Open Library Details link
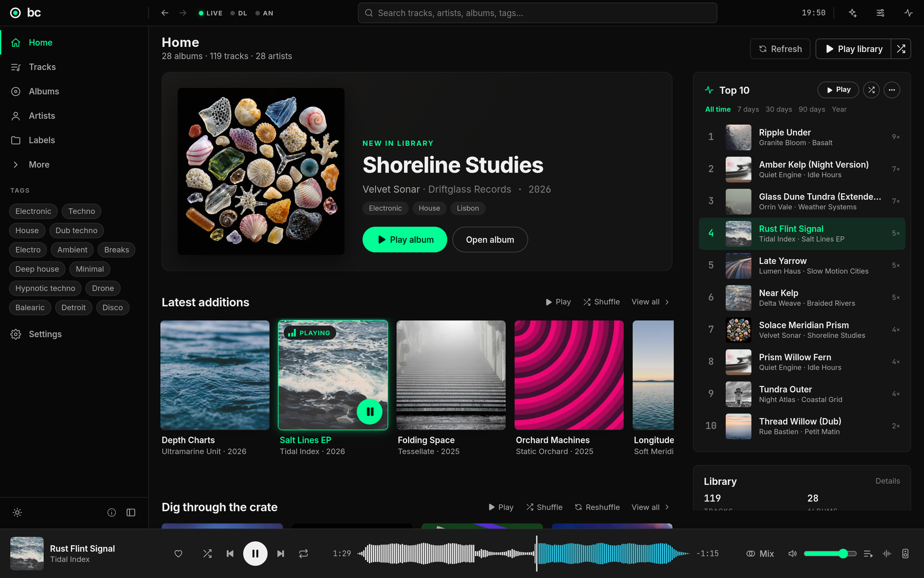924x578 pixels. pyautogui.click(x=888, y=481)
